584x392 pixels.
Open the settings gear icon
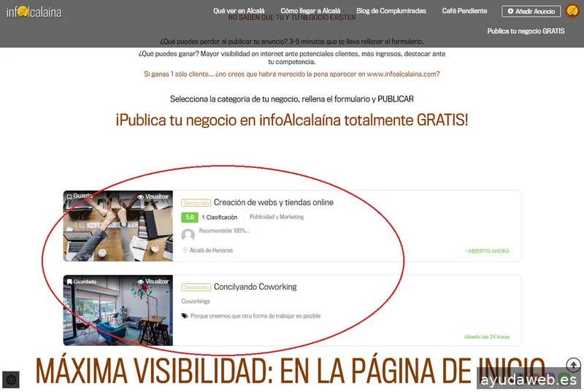(11, 380)
